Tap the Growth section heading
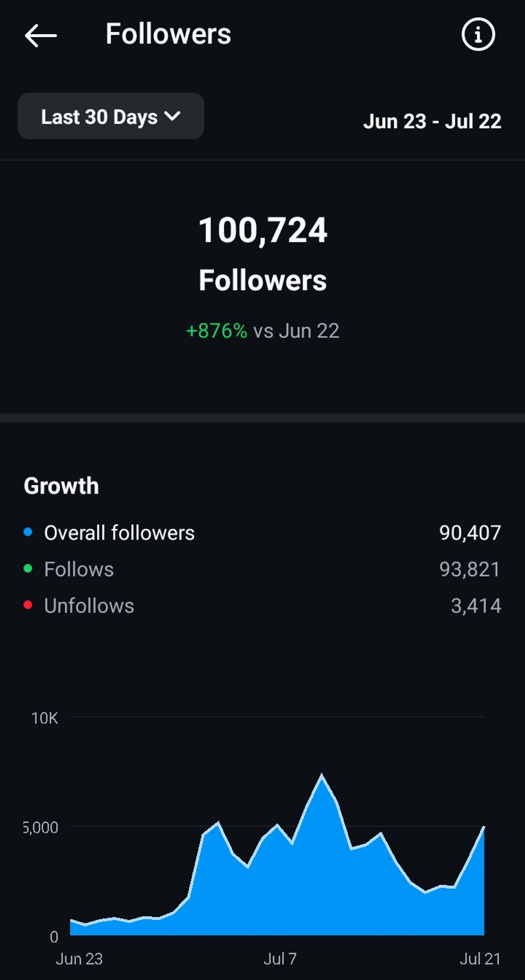525x980 pixels. pos(61,486)
